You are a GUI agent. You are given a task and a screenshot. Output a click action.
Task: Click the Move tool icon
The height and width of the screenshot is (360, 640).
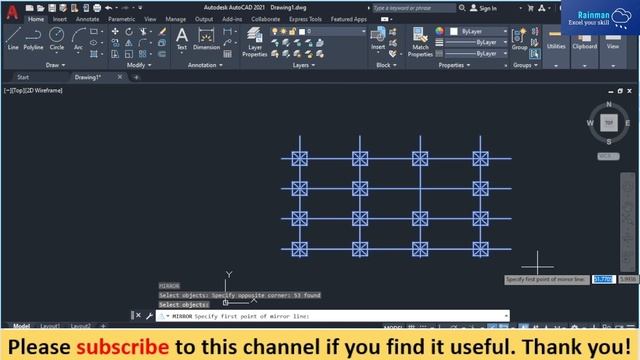point(115,31)
